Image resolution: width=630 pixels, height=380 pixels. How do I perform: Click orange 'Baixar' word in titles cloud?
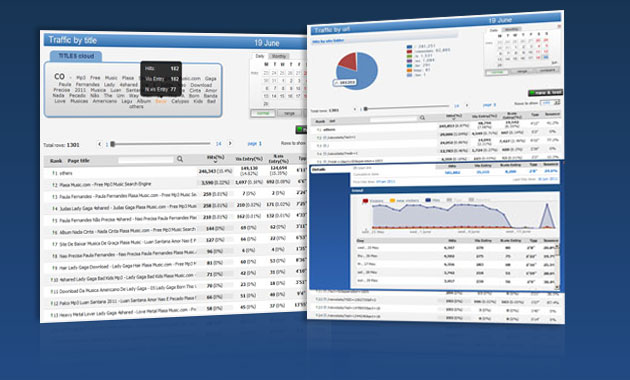coord(161,102)
